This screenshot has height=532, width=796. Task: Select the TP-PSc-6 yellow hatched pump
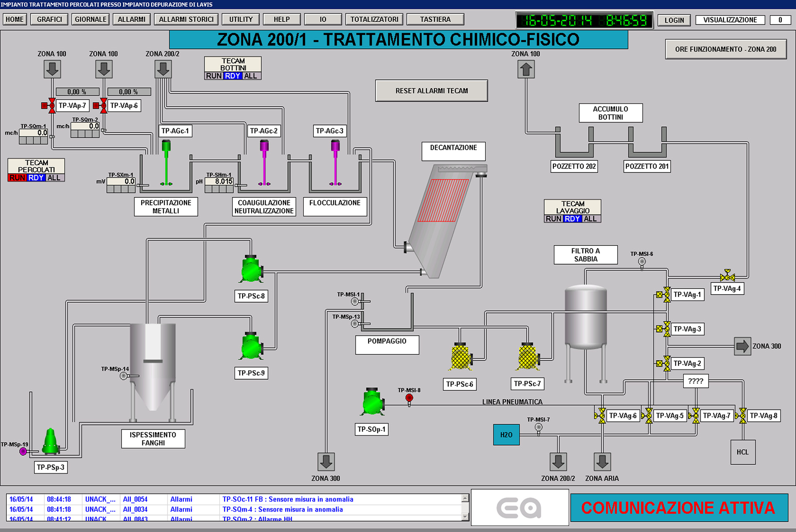(x=461, y=357)
